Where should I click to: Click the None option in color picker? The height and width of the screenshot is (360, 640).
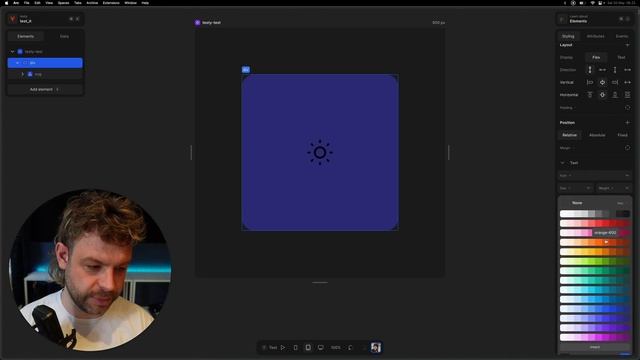coord(577,203)
